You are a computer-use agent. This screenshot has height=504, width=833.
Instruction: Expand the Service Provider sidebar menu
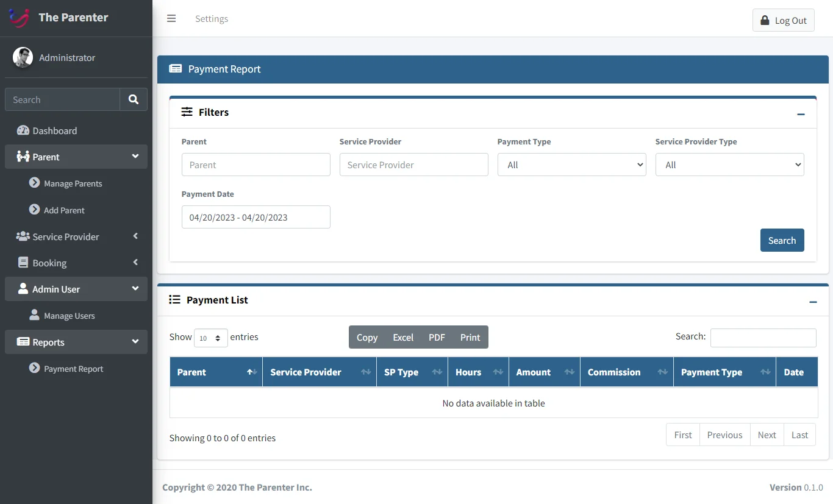tap(76, 236)
